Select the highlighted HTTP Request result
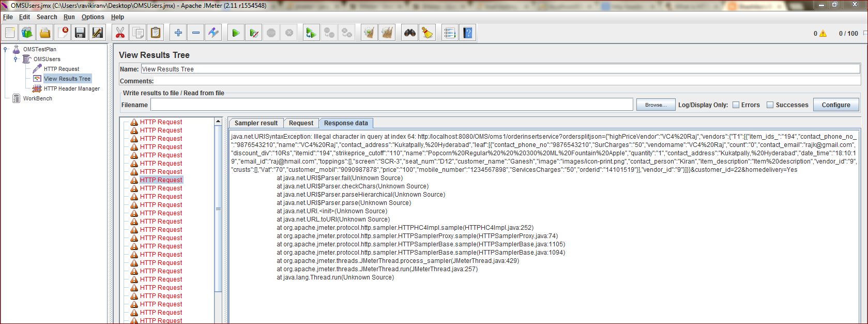The height and width of the screenshot is (324, 868). tap(161, 180)
